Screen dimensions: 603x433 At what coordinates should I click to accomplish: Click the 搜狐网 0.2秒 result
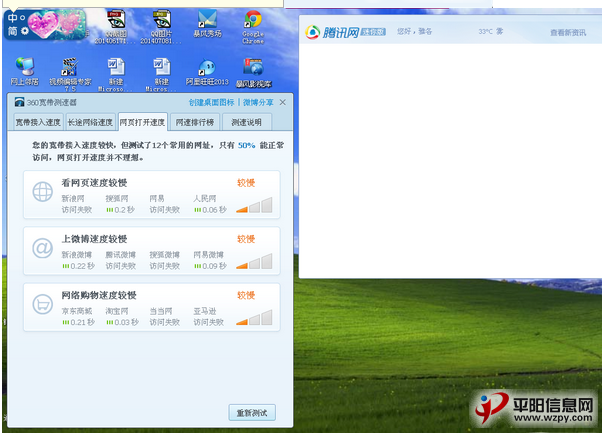pos(120,204)
